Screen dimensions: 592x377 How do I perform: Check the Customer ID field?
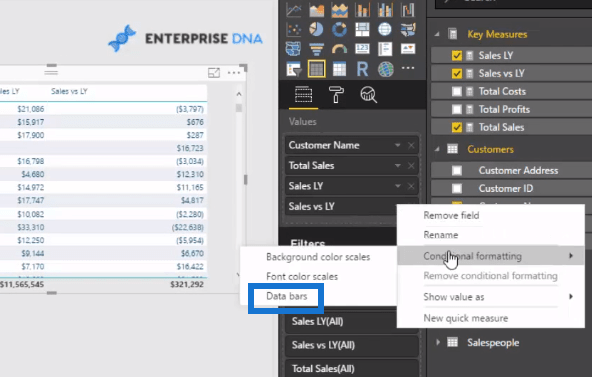pos(457,188)
